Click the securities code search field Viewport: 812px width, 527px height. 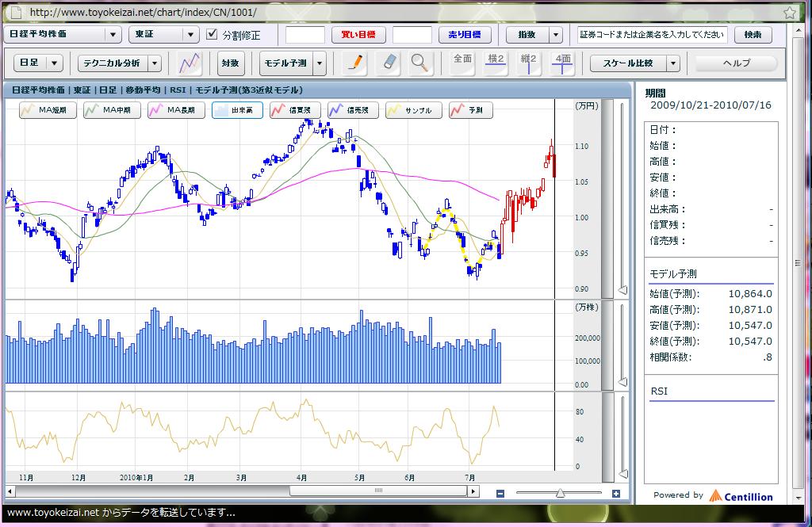coord(652,35)
